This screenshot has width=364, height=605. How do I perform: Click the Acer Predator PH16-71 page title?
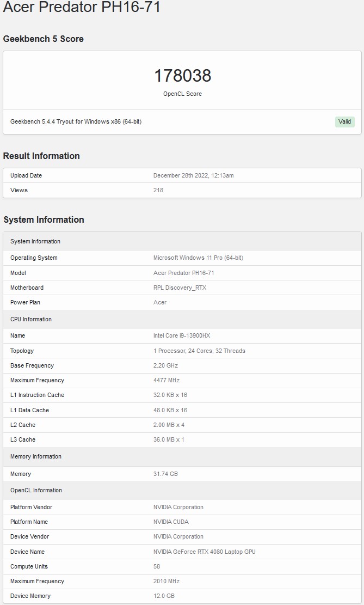82,7
